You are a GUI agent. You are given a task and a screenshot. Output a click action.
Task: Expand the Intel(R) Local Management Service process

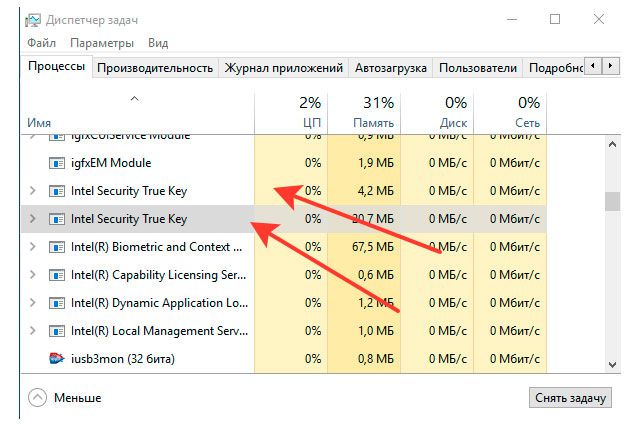tap(33, 331)
